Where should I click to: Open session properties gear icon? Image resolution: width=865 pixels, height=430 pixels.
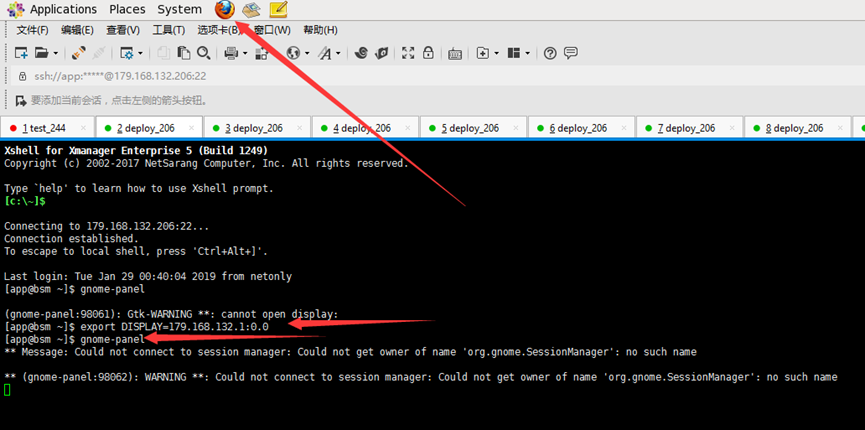pyautogui.click(x=127, y=53)
